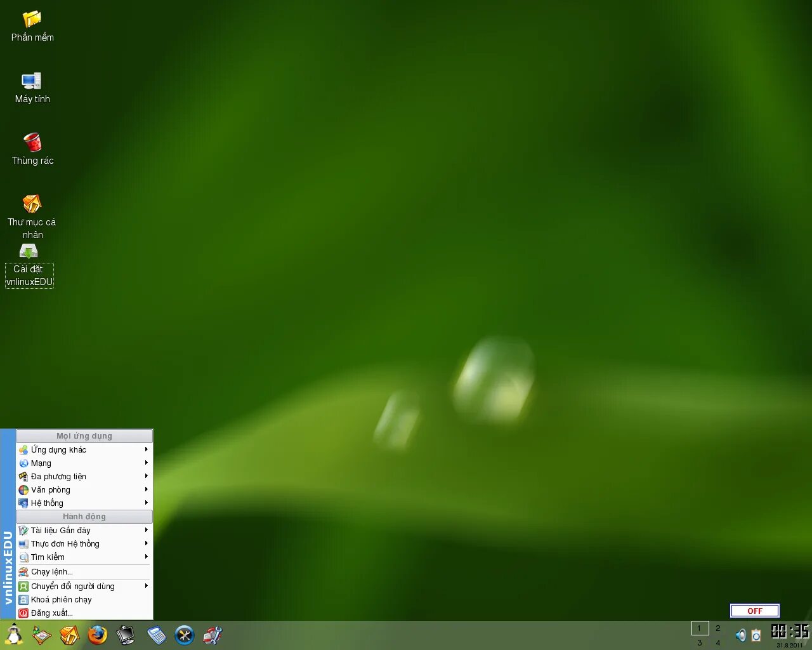812x650 pixels.
Task: Click the Văn phòng colorful icon
Action: 23,490
